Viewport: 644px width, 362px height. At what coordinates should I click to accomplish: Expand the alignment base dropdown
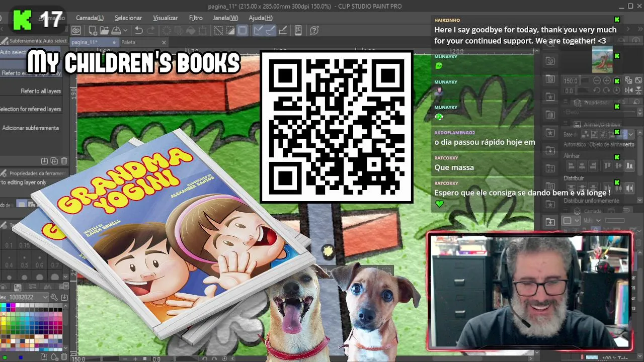point(631,134)
